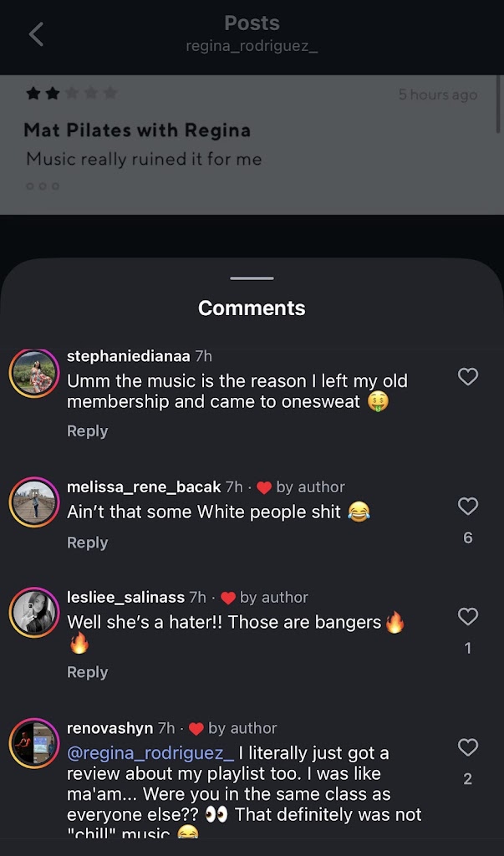Screen dimensions: 504x856
Task: View lesliee_salinass's profile photo
Action: 33,613
